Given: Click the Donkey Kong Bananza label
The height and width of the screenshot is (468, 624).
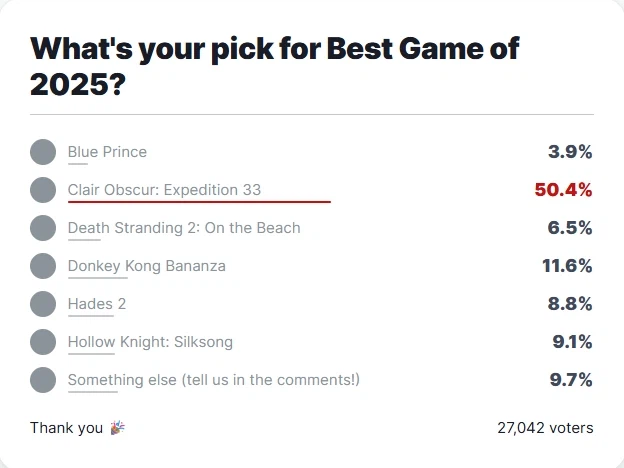Looking at the screenshot, I should pos(147,266).
